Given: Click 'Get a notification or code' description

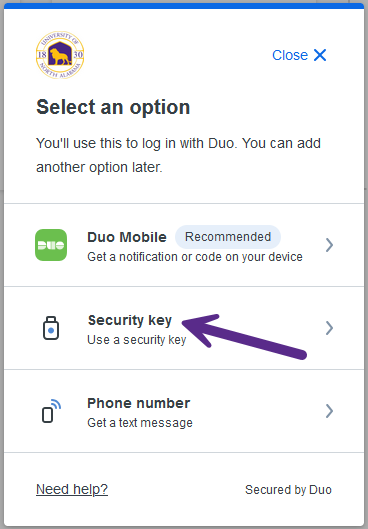Looking at the screenshot, I should point(195,257).
